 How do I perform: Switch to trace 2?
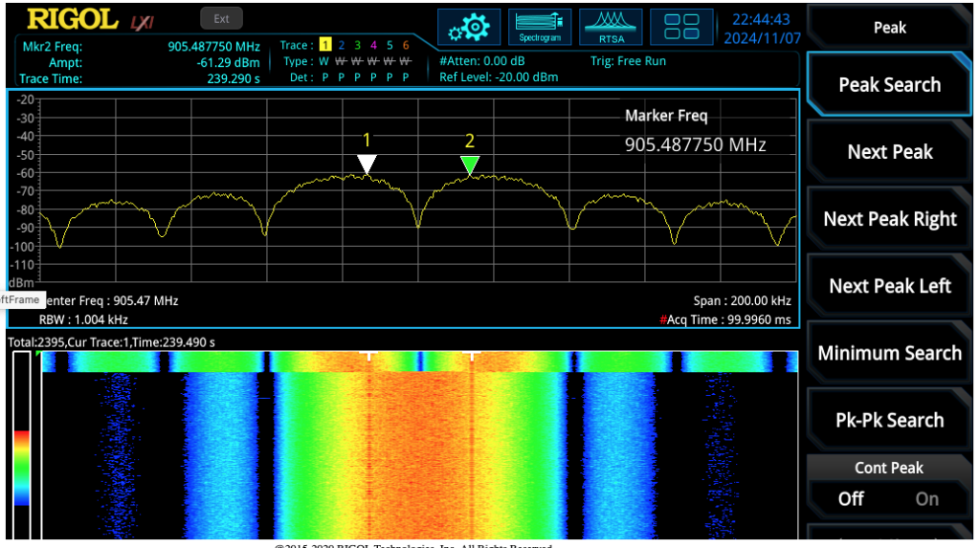[x=342, y=45]
